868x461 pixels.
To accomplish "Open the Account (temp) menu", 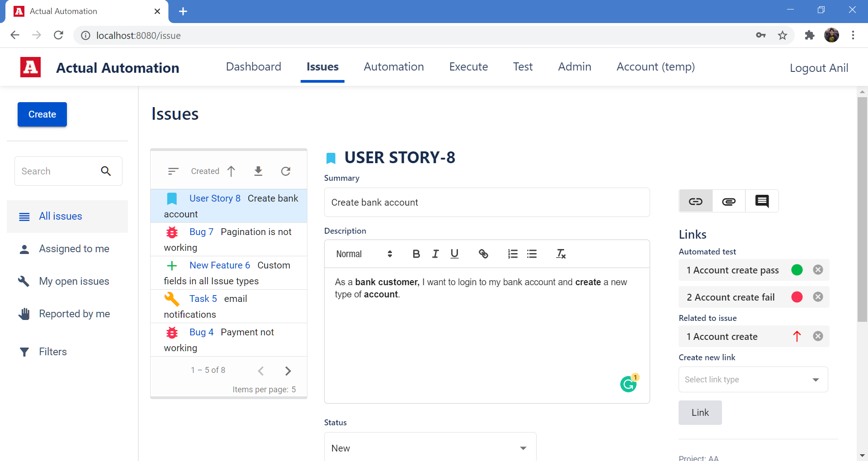I will (656, 67).
